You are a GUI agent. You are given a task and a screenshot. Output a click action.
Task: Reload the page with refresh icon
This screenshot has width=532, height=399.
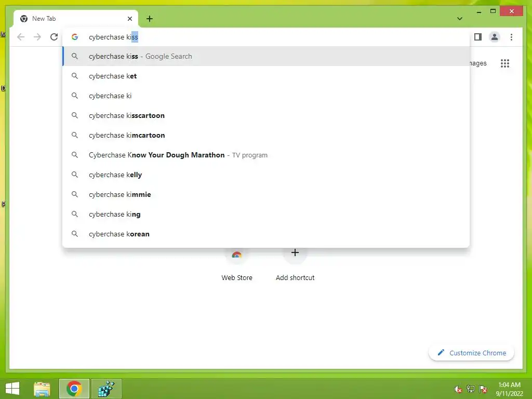click(54, 37)
